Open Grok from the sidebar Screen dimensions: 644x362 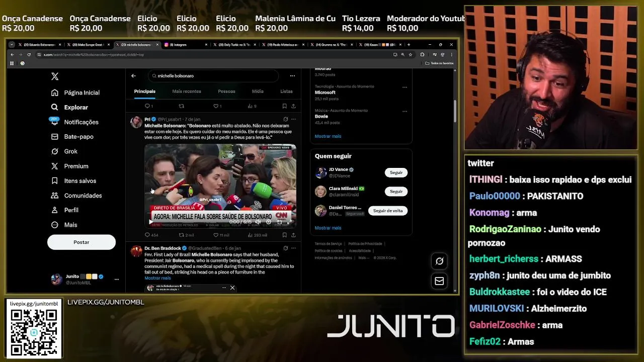coord(64,151)
